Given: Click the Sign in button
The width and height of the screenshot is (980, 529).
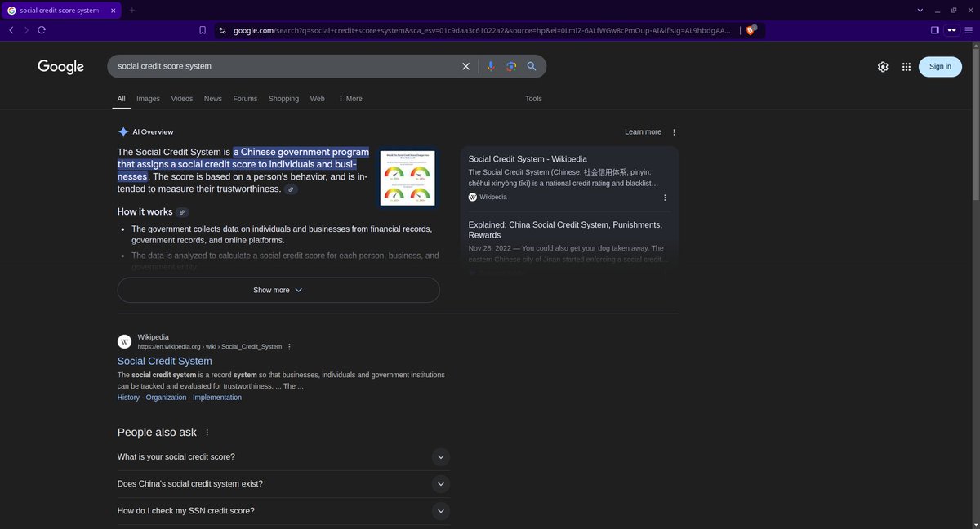Looking at the screenshot, I should (x=940, y=67).
